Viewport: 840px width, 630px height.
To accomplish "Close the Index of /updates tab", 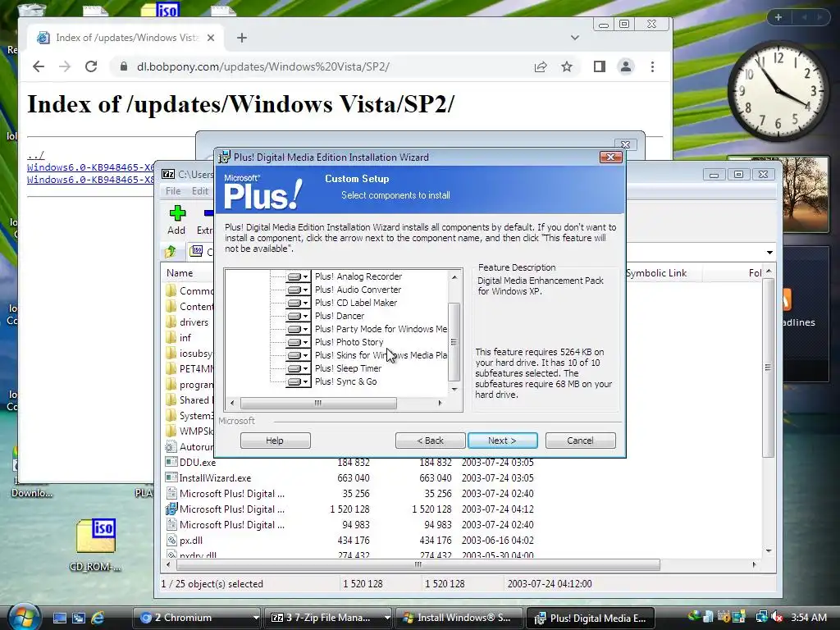I will (211, 38).
